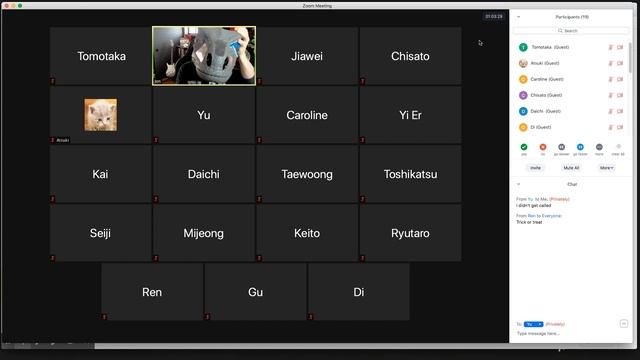This screenshot has height=360, width=640.
Task: Select the Gu video tile
Action: pyautogui.click(x=256, y=292)
